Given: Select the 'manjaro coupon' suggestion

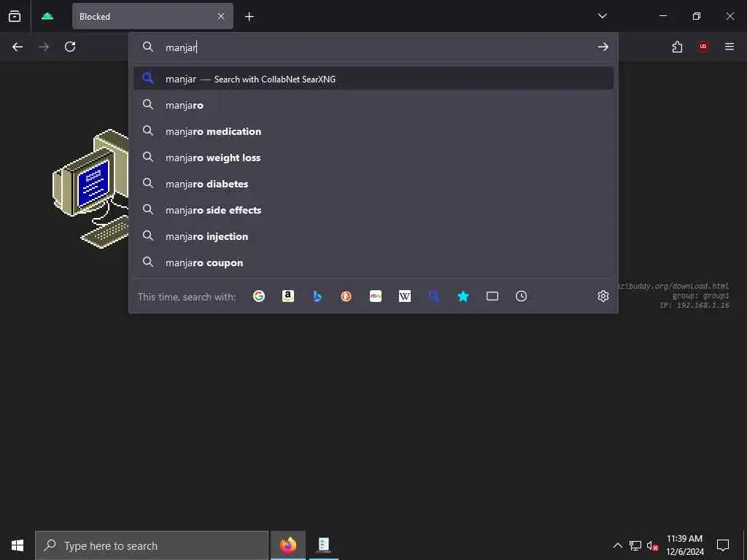Looking at the screenshot, I should (373, 262).
